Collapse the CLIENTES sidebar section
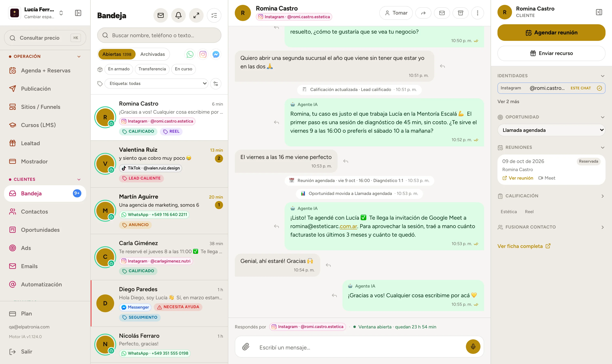The width and height of the screenshot is (612, 364). point(79,179)
